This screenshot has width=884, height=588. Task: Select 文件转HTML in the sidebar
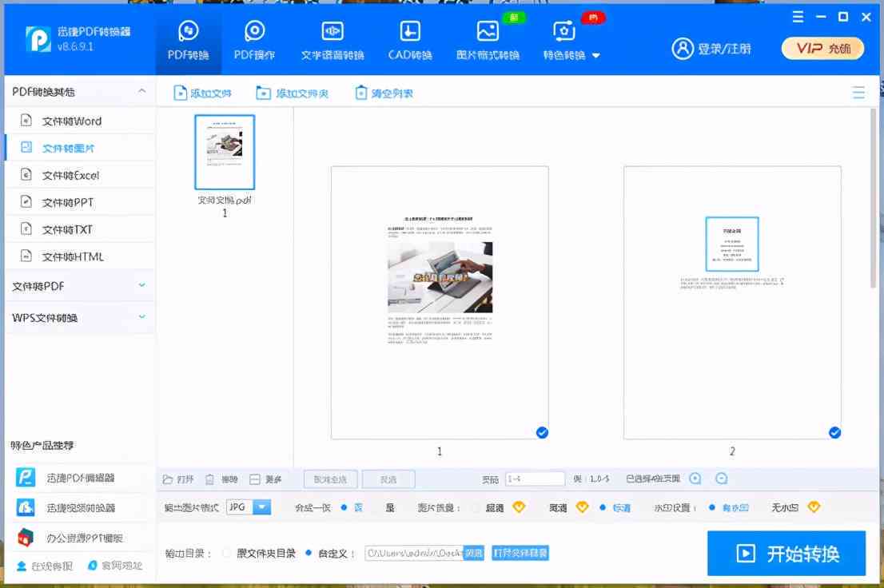click(79, 256)
